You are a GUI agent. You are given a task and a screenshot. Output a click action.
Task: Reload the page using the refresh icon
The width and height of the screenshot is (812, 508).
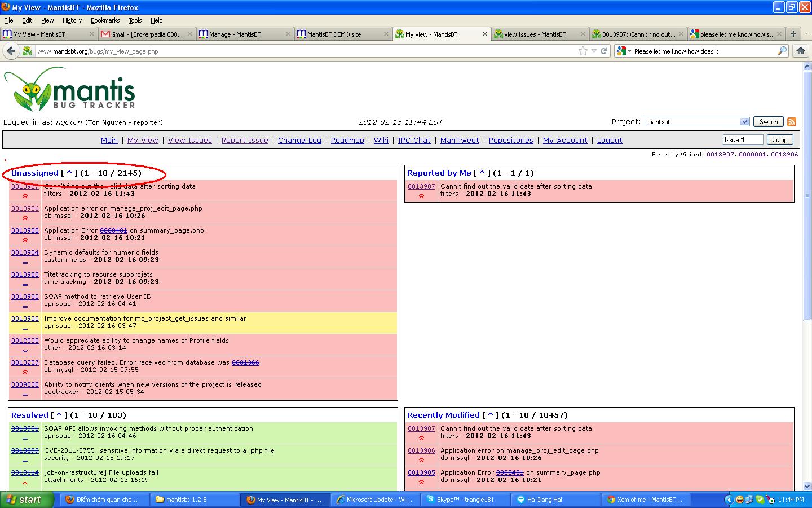pos(603,51)
